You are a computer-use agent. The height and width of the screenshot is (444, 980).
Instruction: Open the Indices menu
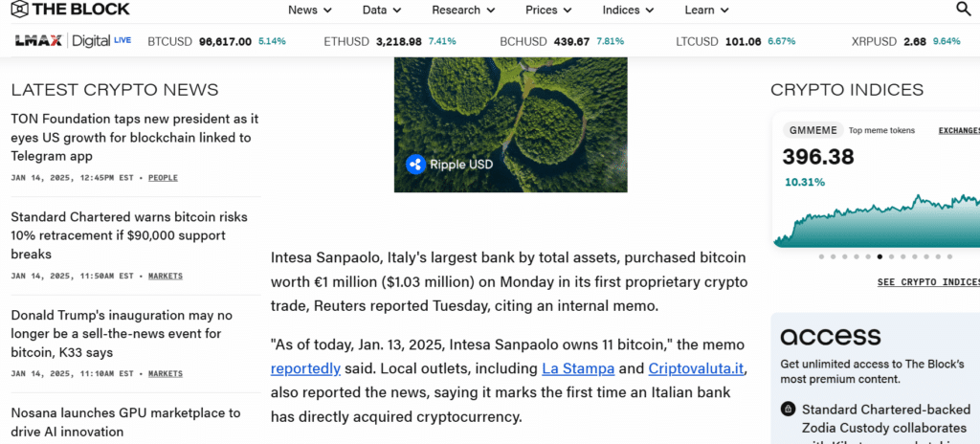click(x=628, y=10)
